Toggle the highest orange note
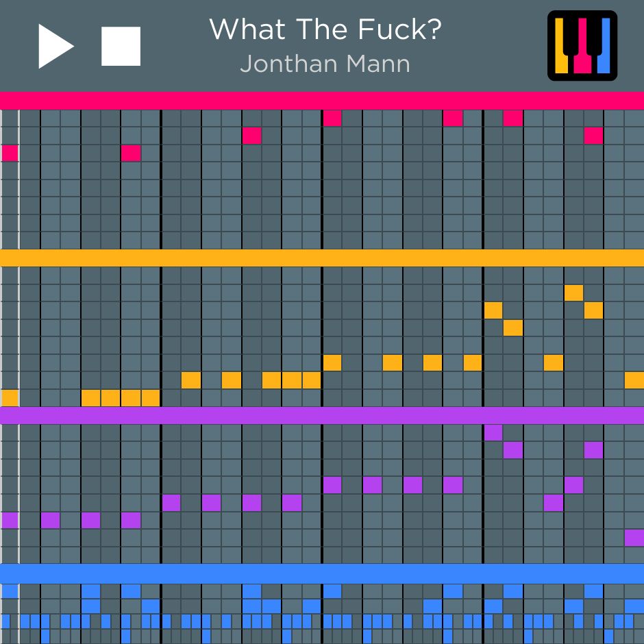The height and width of the screenshot is (644, 644). pos(574,293)
